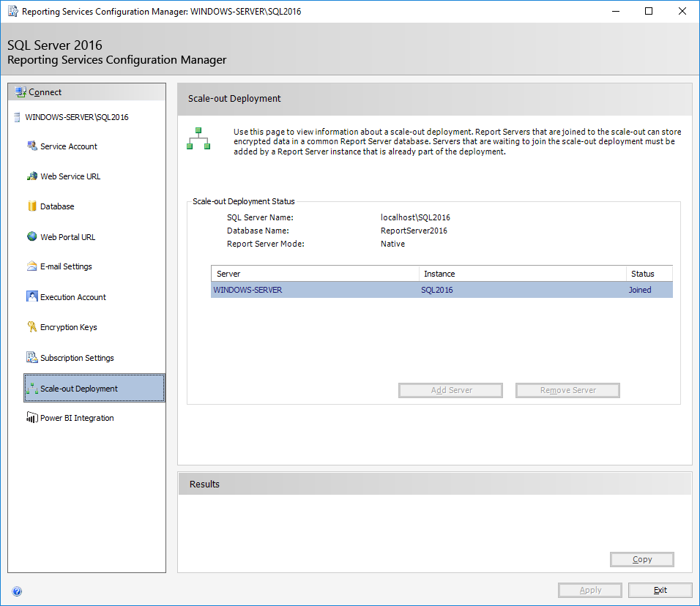Image resolution: width=700 pixels, height=606 pixels.
Task: Open E-mail Settings
Action: click(66, 266)
